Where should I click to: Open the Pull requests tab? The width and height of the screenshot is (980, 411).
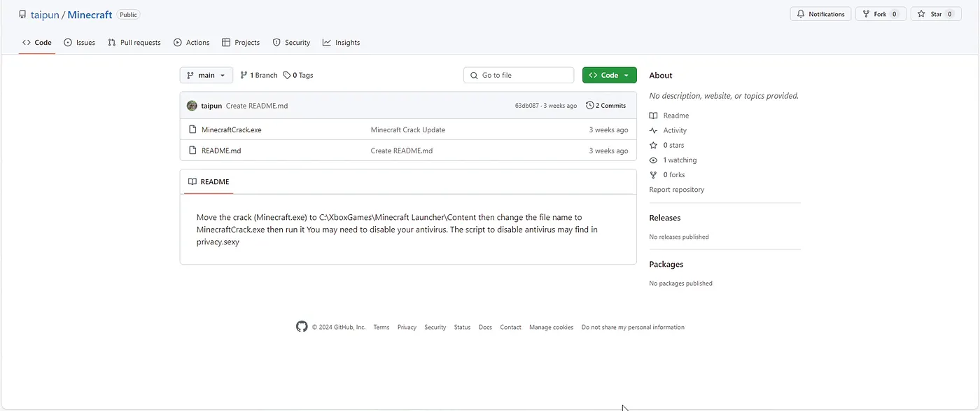[x=134, y=43]
